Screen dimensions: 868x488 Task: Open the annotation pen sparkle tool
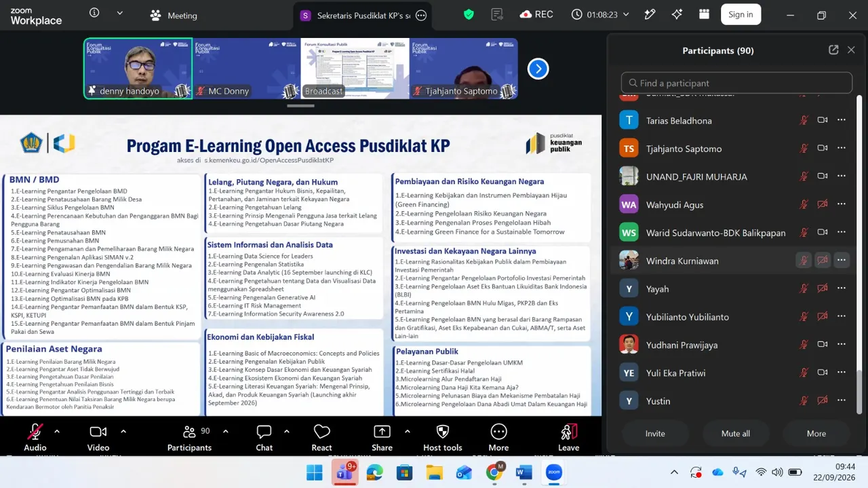(x=650, y=14)
